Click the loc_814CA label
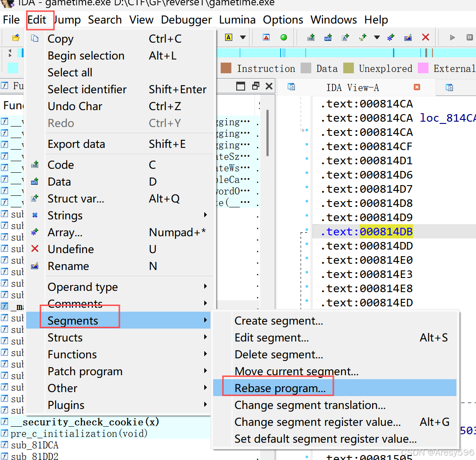The image size is (476, 460). pos(448,118)
